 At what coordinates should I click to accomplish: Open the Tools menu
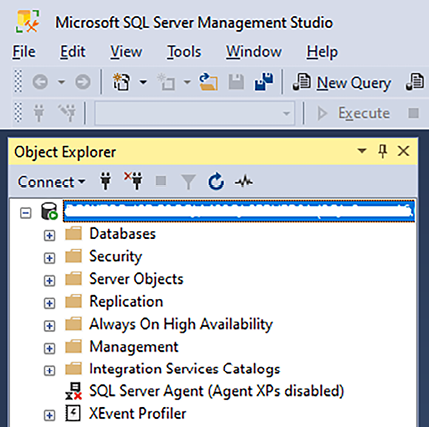(x=184, y=52)
